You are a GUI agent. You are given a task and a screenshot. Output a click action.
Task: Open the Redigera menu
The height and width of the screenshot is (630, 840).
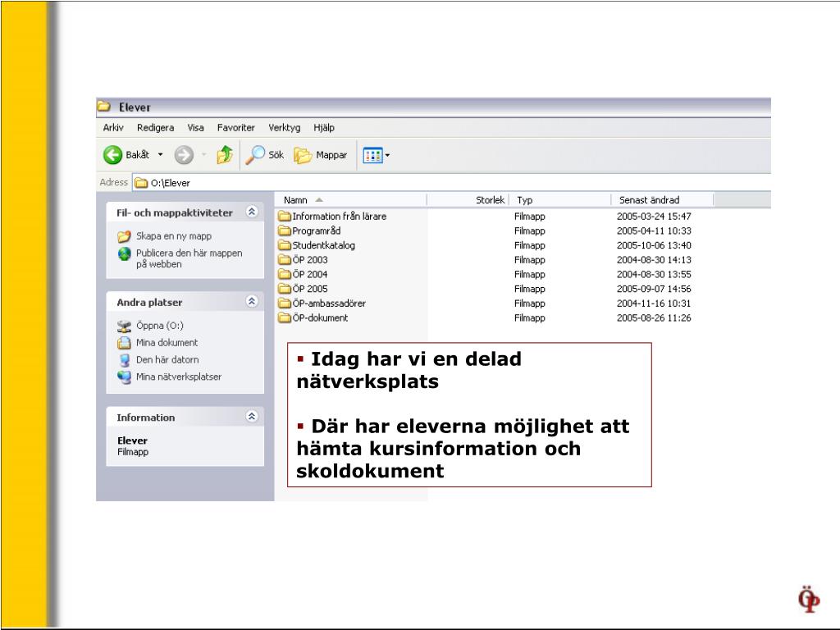[x=155, y=127]
